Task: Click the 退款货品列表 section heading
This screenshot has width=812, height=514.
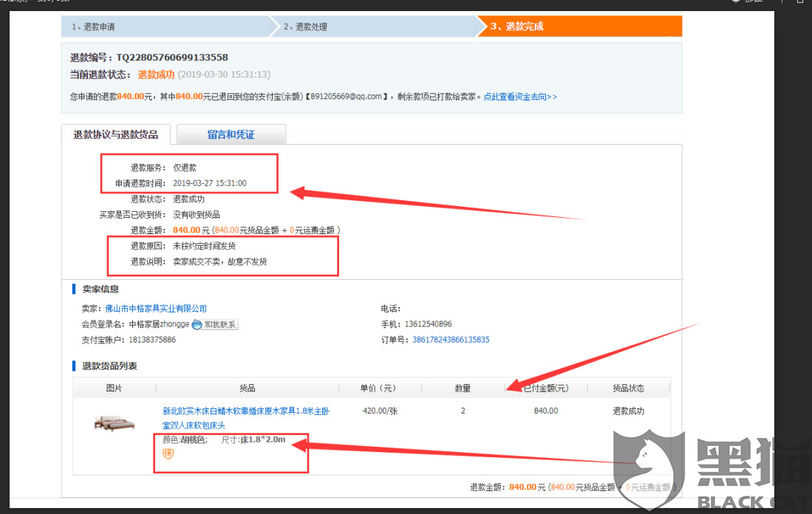Action: tap(109, 366)
